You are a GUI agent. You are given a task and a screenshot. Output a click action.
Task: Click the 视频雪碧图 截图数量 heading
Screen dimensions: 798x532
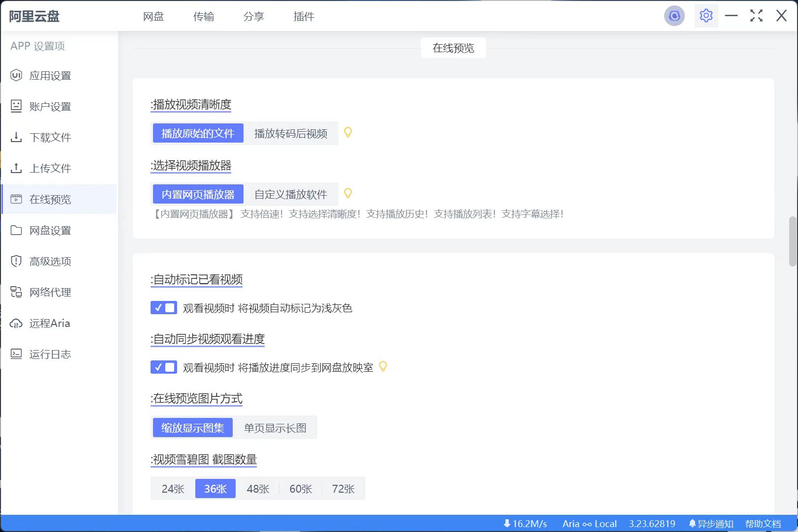(x=204, y=459)
